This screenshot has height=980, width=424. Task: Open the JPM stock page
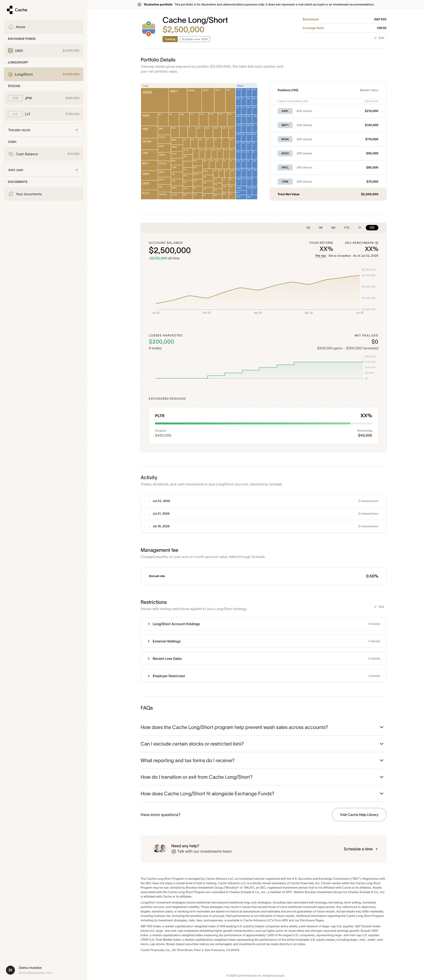click(44, 98)
